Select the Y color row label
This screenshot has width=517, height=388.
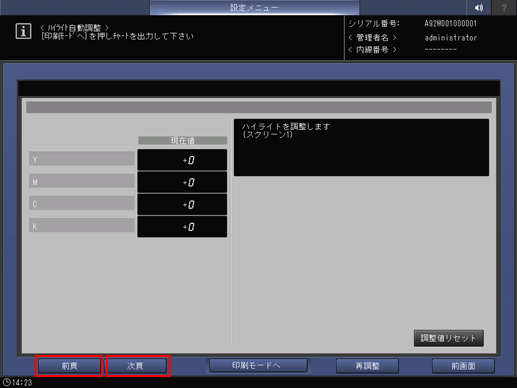[x=82, y=159]
